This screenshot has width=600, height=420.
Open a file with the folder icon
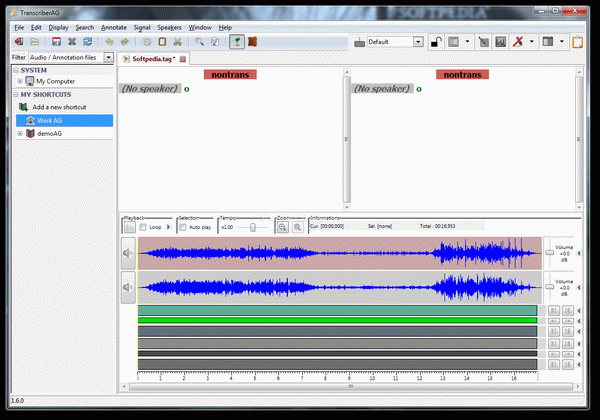pos(34,42)
